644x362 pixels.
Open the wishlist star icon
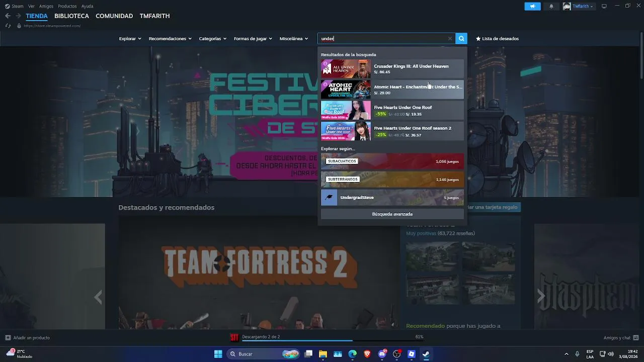478,39
